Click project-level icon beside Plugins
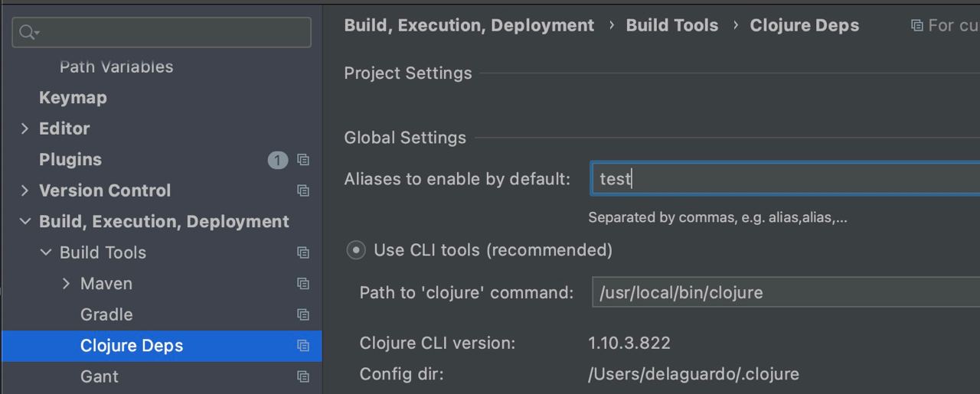The height and width of the screenshot is (394, 980). pos(303,160)
